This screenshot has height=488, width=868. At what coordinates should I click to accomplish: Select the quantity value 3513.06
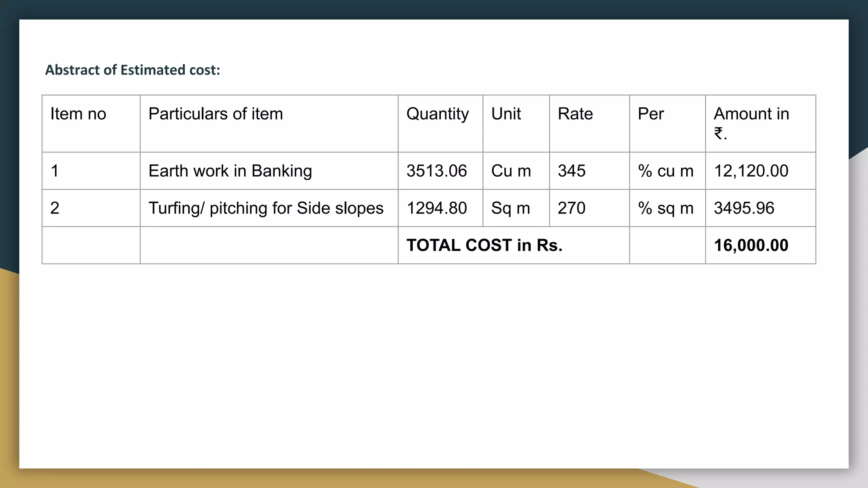(x=437, y=171)
